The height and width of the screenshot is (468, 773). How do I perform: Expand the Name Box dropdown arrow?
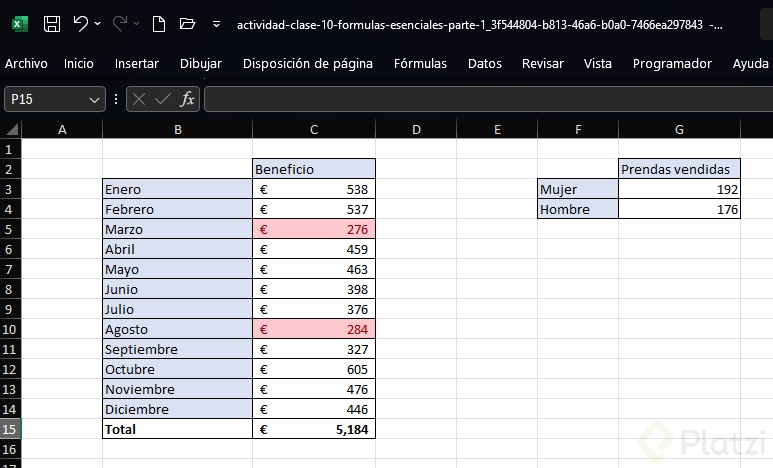(x=95, y=99)
